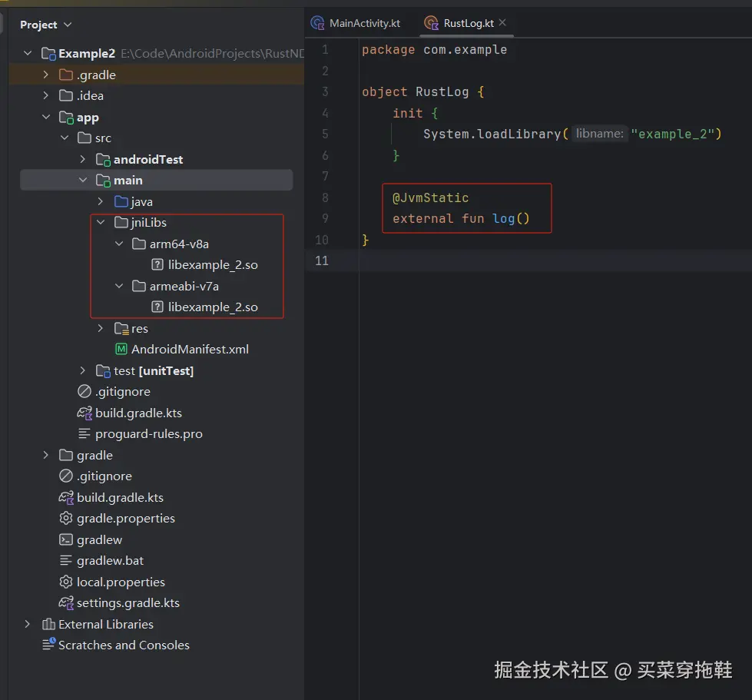The height and width of the screenshot is (700, 752).
Task: Click line number 5 in the gutter
Action: point(325,134)
